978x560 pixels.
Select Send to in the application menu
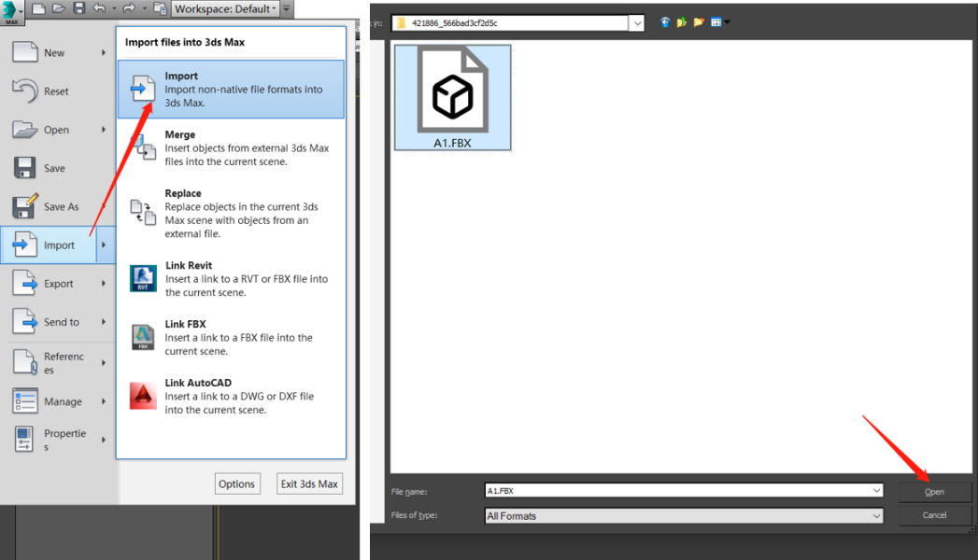click(x=61, y=322)
